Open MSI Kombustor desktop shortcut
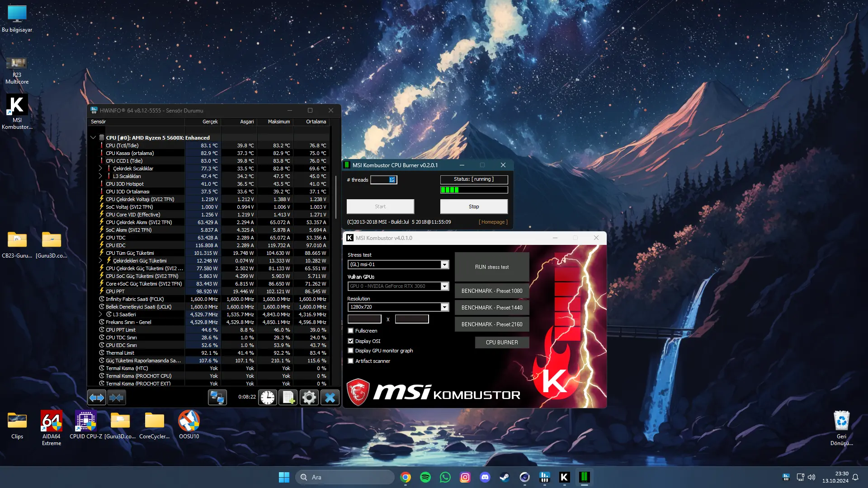The height and width of the screenshot is (488, 868). (17, 112)
